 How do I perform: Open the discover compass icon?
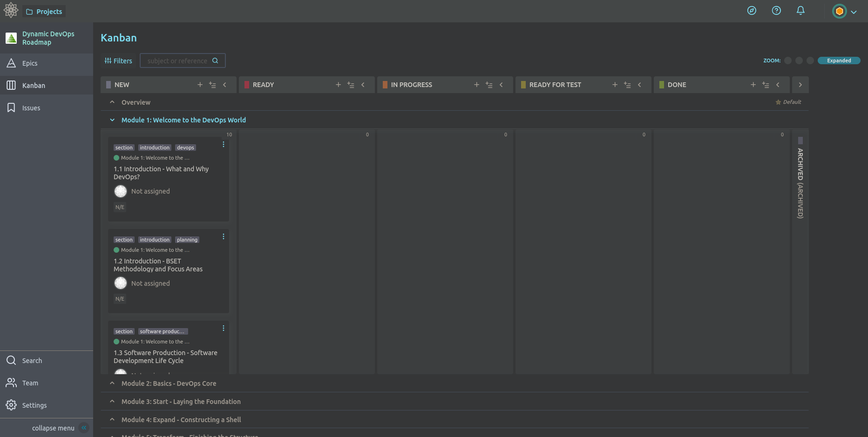pos(752,11)
